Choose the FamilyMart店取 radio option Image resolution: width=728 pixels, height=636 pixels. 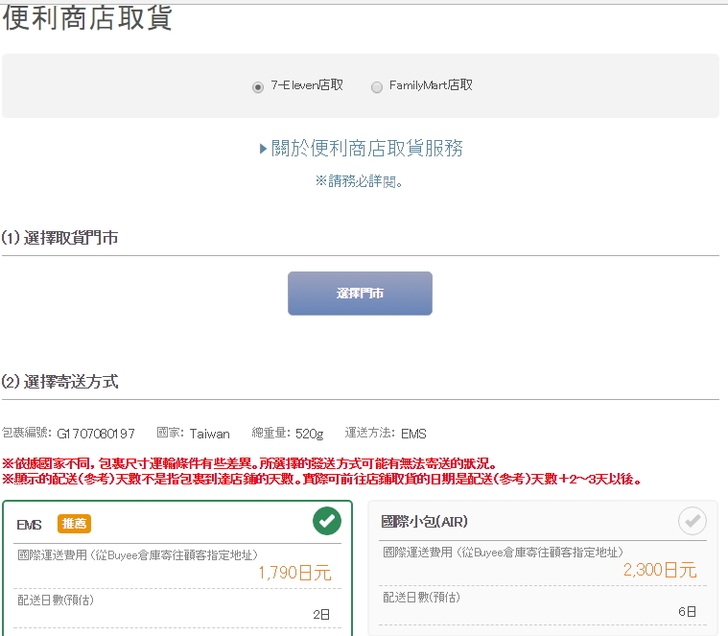coord(377,87)
